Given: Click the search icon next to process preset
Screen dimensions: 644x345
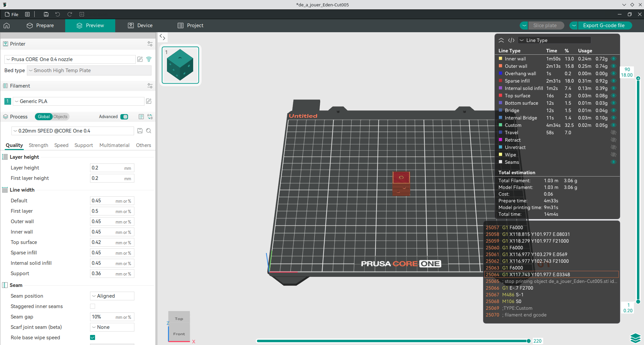Looking at the screenshot, I should (x=149, y=131).
